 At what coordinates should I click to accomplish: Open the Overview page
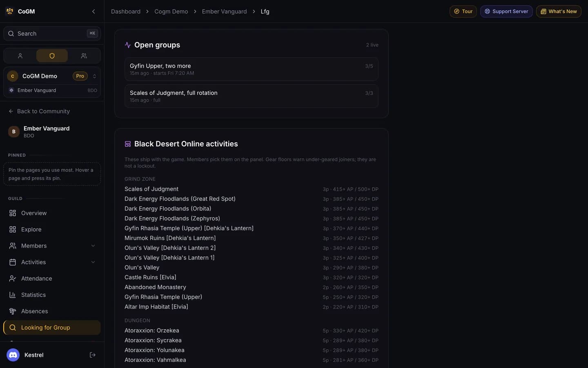tap(52, 213)
